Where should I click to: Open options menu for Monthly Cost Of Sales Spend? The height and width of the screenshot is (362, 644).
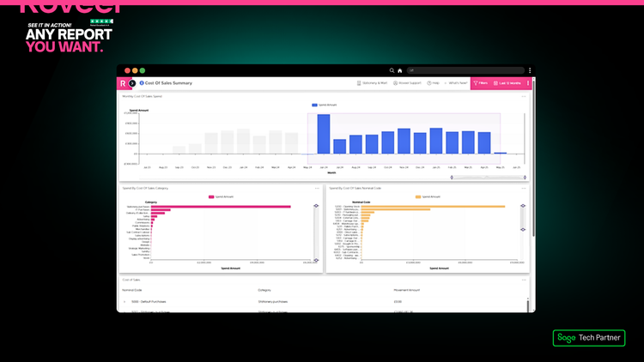click(x=524, y=96)
